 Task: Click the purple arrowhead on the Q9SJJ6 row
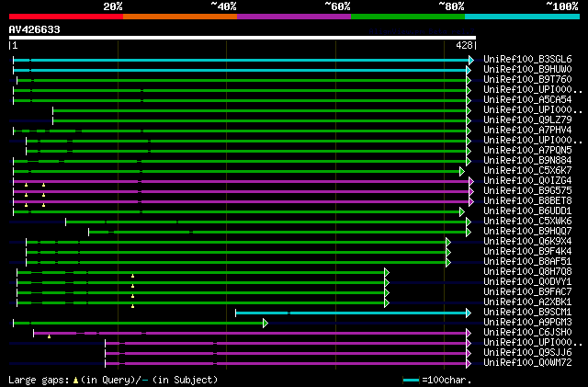pyautogui.click(x=469, y=354)
